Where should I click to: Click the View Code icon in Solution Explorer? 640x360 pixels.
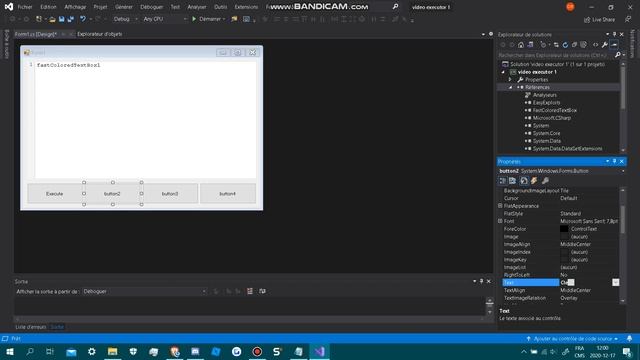click(x=596, y=45)
